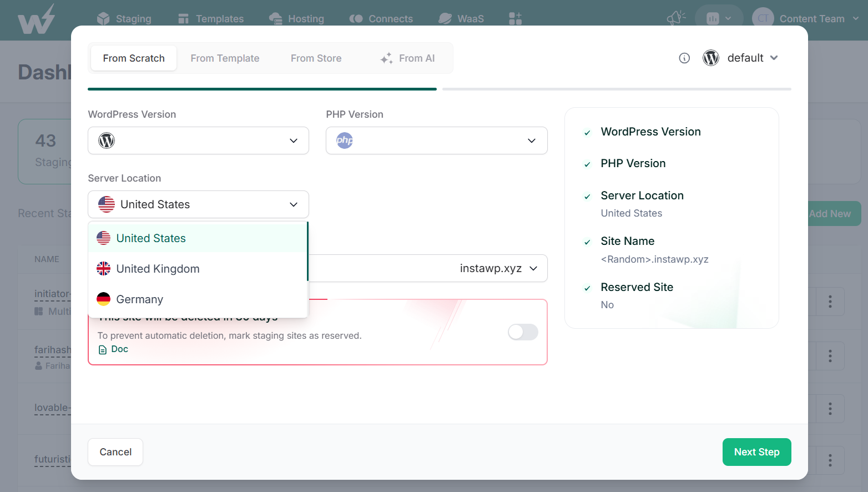Select the From Scratch tab
The height and width of the screenshot is (492, 868).
click(x=134, y=58)
